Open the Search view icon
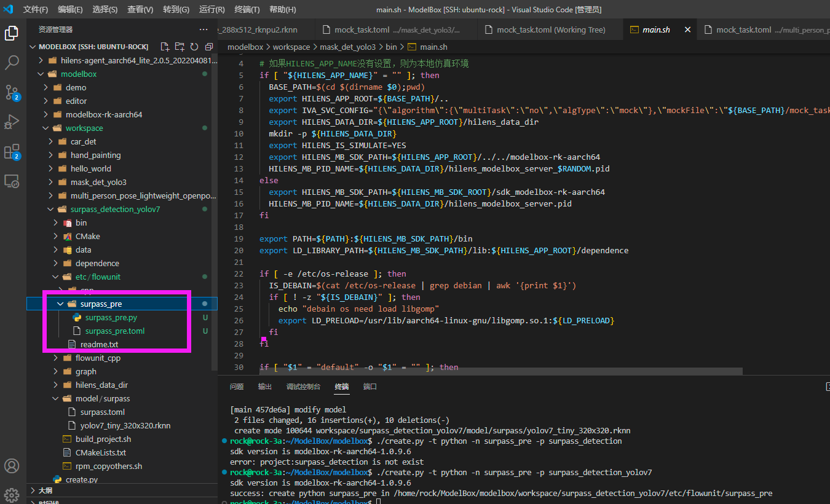Image resolution: width=830 pixels, height=504 pixels. 12,63
